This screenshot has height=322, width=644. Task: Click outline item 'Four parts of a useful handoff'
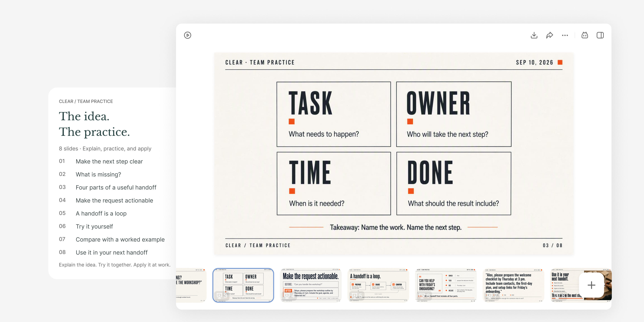tap(116, 187)
